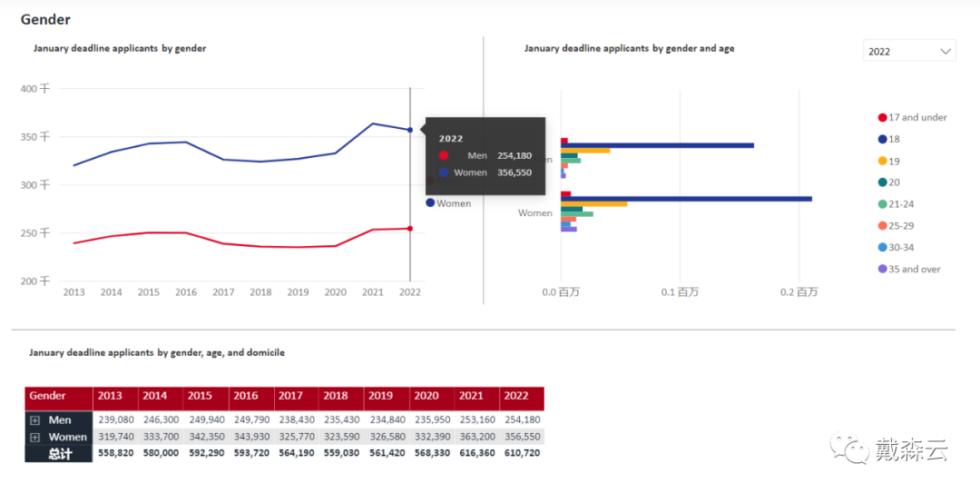Image resolution: width=980 pixels, height=493 pixels.
Task: Click total cell 564,190
Action: (x=296, y=452)
